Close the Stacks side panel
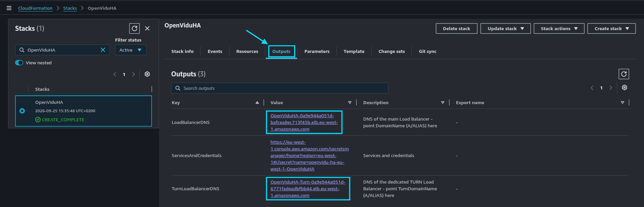644x207 pixels. 147,28
